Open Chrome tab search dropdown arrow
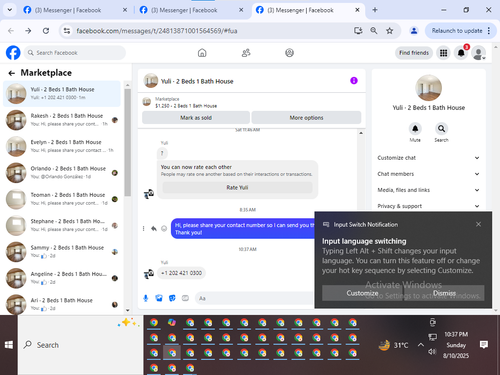Viewport: 500px width, 375px height. (x=10, y=10)
